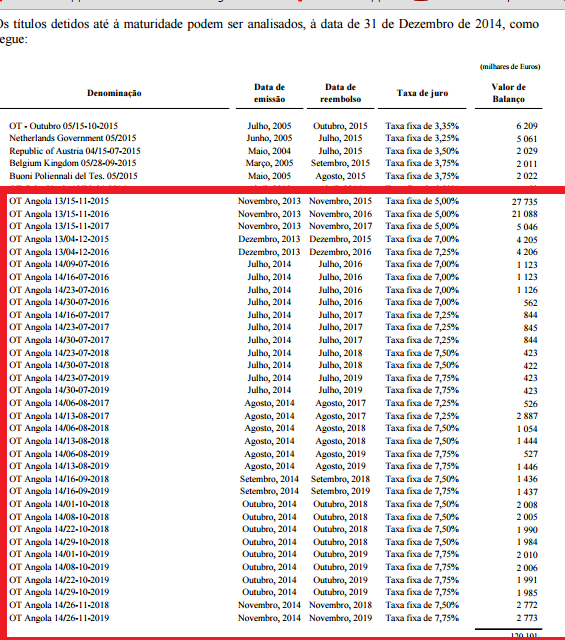Select 'OT Angola 13/15-11-2015' denomination
Screen dimensions: 565x640
(x=59, y=201)
